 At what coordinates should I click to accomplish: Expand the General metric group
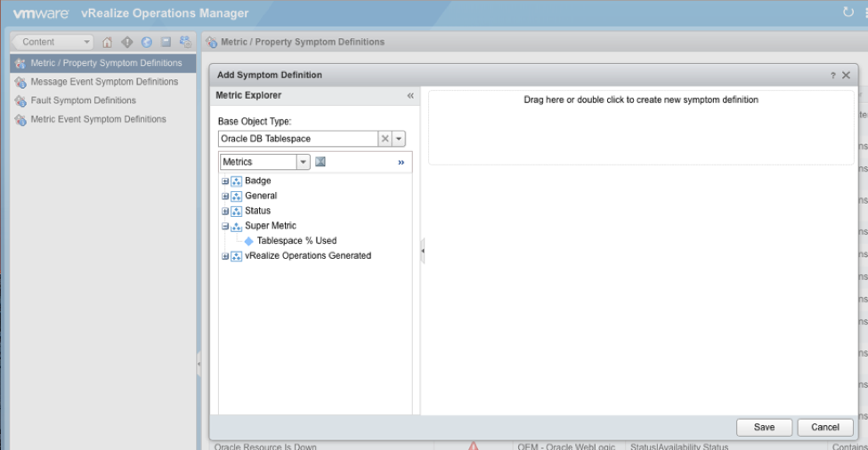coord(225,197)
